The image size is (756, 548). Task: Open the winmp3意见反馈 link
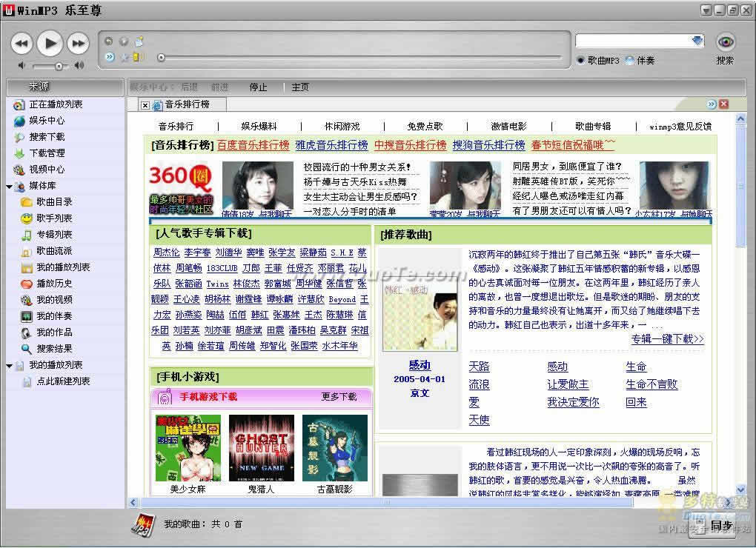[680, 127]
